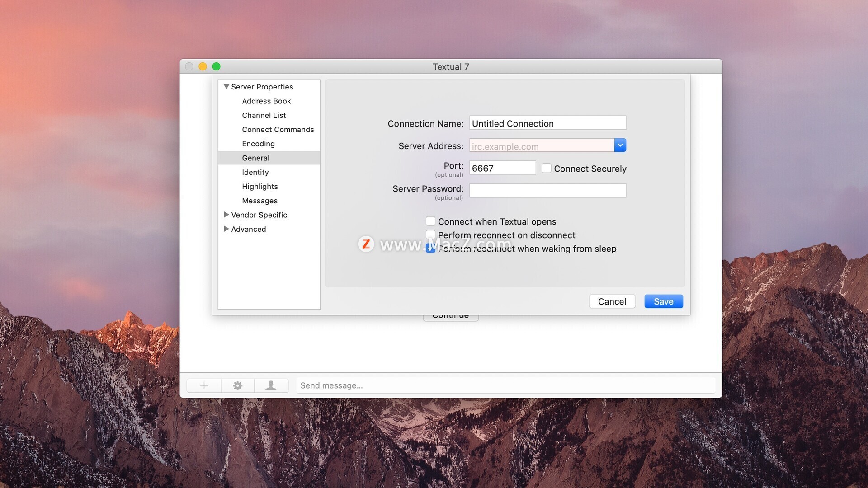
Task: Click the plus add button in bottom bar
Action: 204,385
